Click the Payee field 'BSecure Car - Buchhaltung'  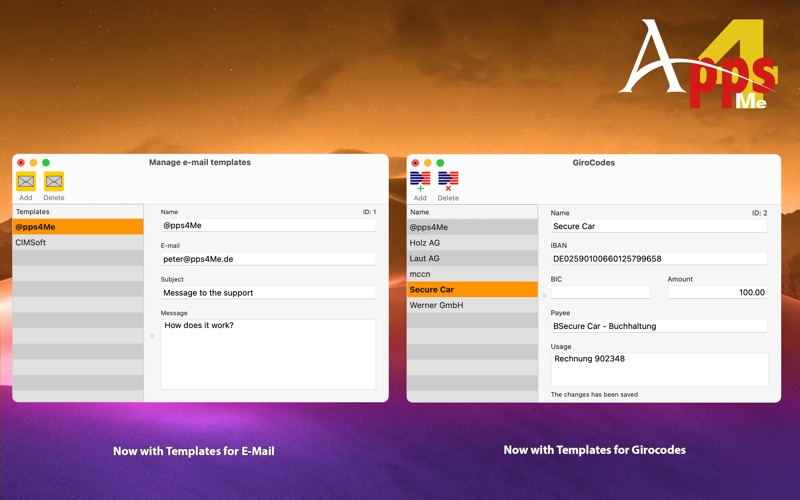659,326
